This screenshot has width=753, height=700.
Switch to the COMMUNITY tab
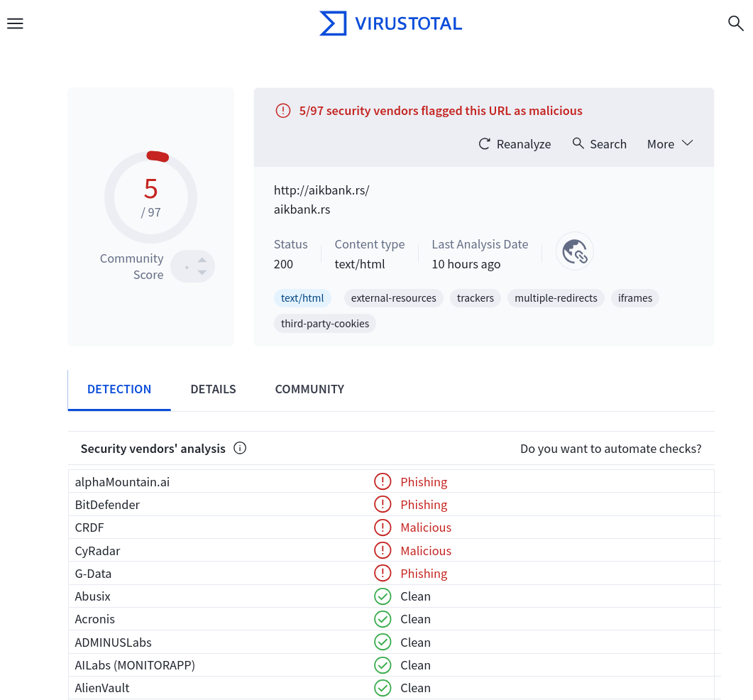[309, 389]
